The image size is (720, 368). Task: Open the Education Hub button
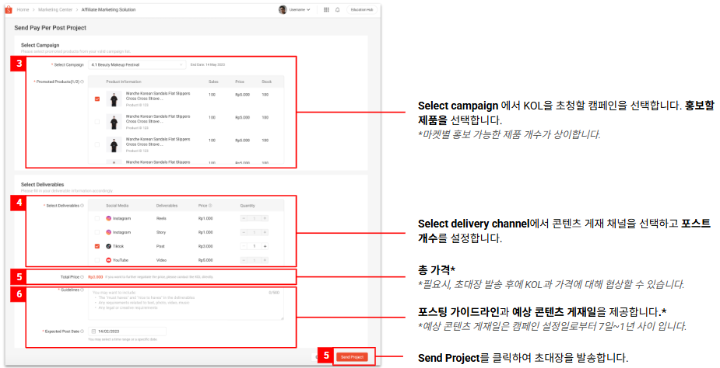point(362,10)
